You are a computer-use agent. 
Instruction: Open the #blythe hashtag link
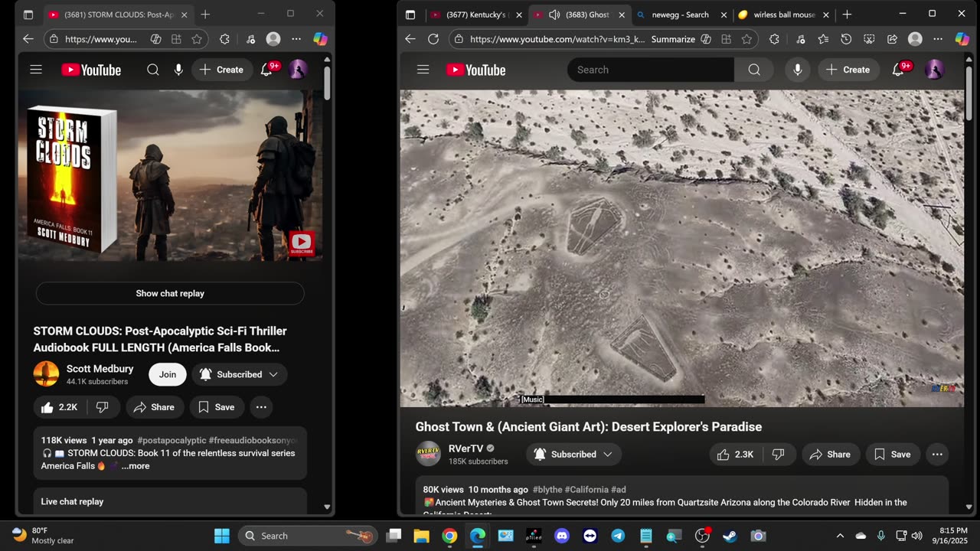pos(547,490)
